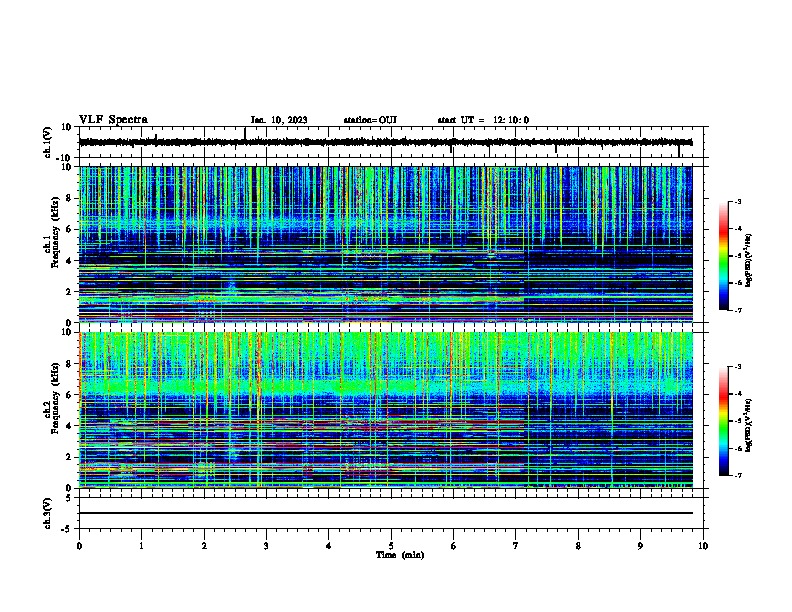Click the "-7" label on ch.2 colorbar

tap(736, 475)
